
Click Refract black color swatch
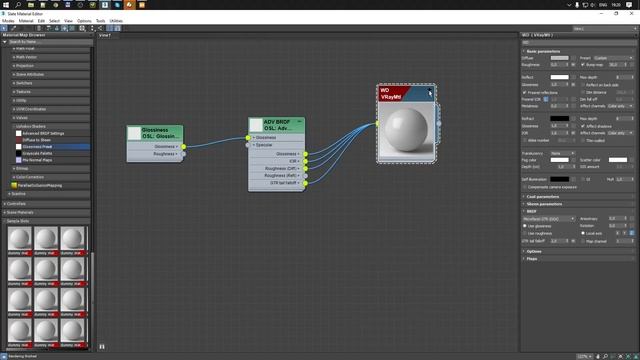[559, 119]
